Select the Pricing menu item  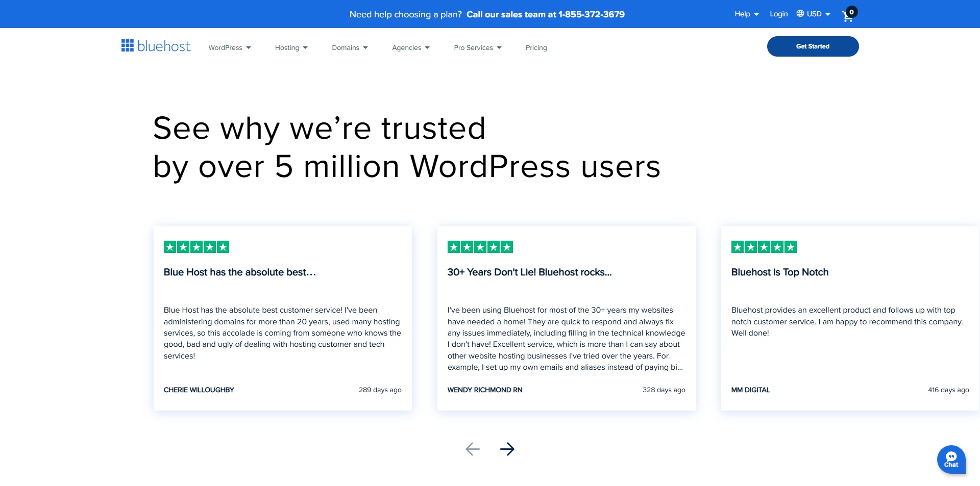click(x=536, y=47)
